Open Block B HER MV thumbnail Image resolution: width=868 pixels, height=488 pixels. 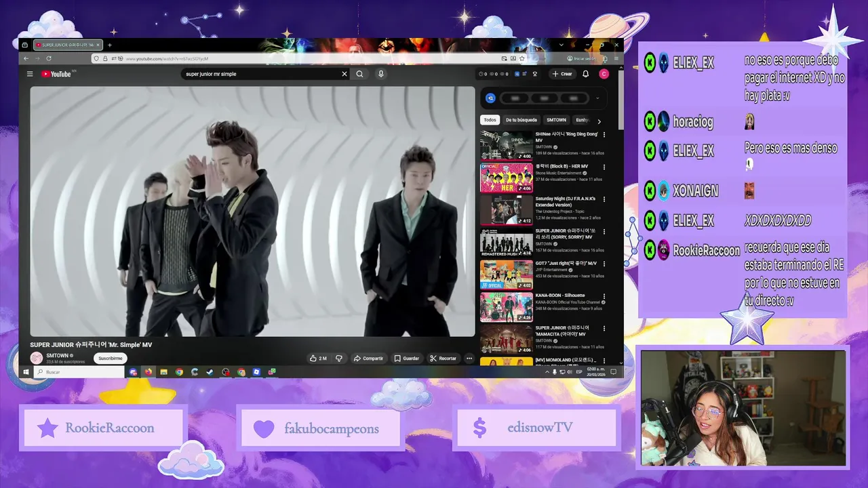point(507,178)
